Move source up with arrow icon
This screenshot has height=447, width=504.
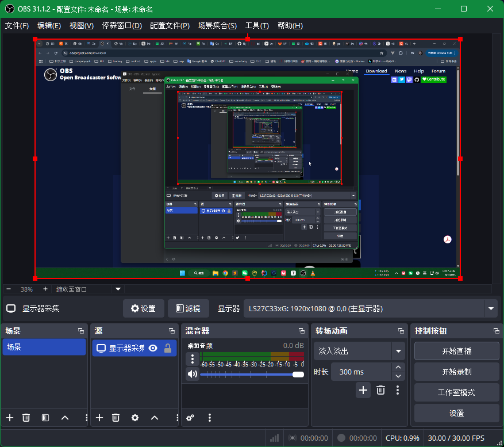pos(155,418)
